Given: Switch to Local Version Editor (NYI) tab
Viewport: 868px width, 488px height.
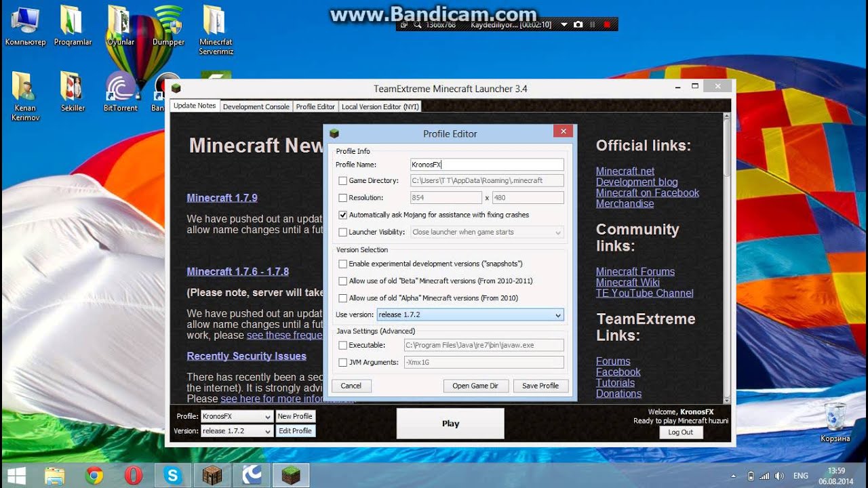Looking at the screenshot, I should point(380,106).
